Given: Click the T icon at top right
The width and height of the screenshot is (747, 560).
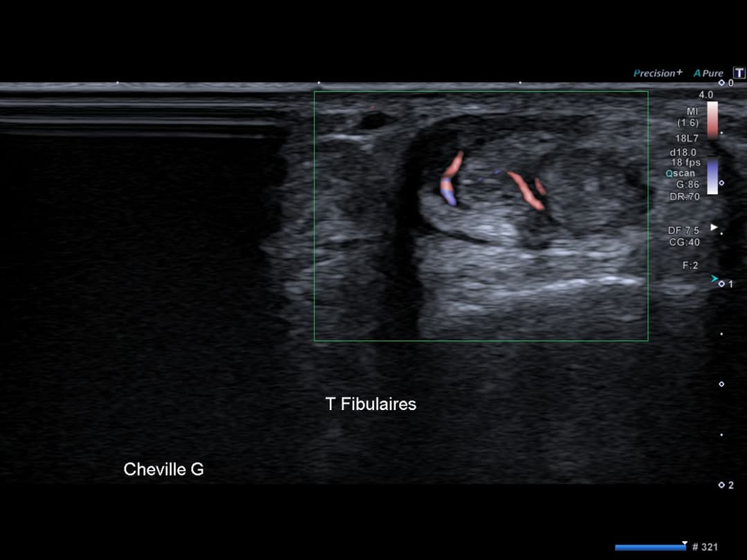Looking at the screenshot, I should [x=739, y=73].
